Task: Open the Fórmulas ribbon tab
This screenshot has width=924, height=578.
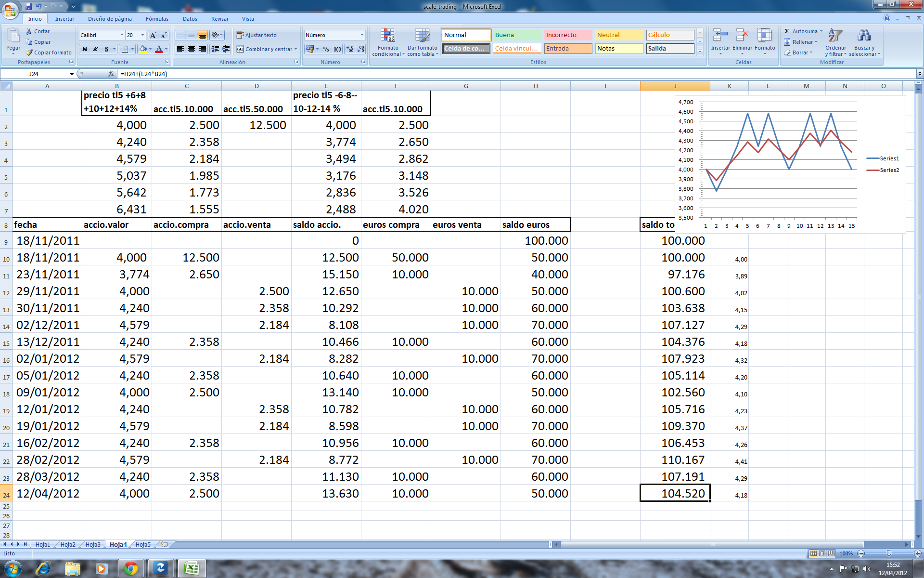Action: tap(157, 19)
